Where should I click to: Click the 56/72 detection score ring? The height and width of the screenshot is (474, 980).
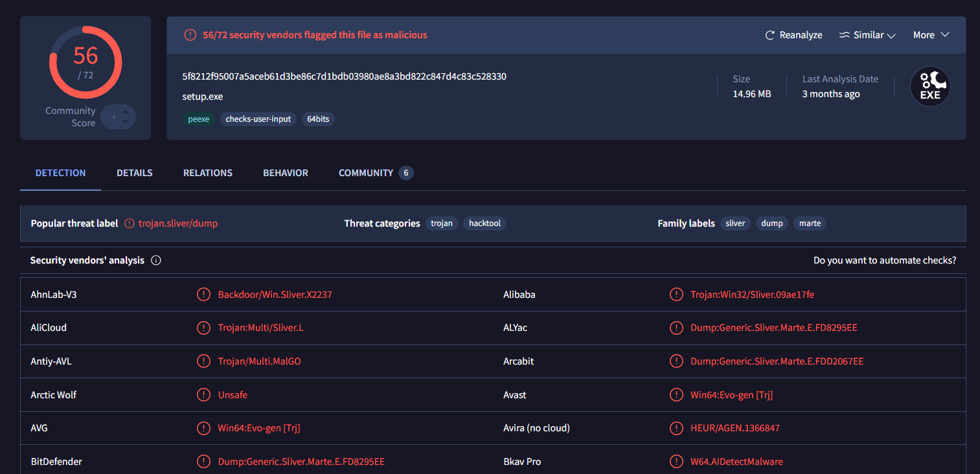coord(85,63)
